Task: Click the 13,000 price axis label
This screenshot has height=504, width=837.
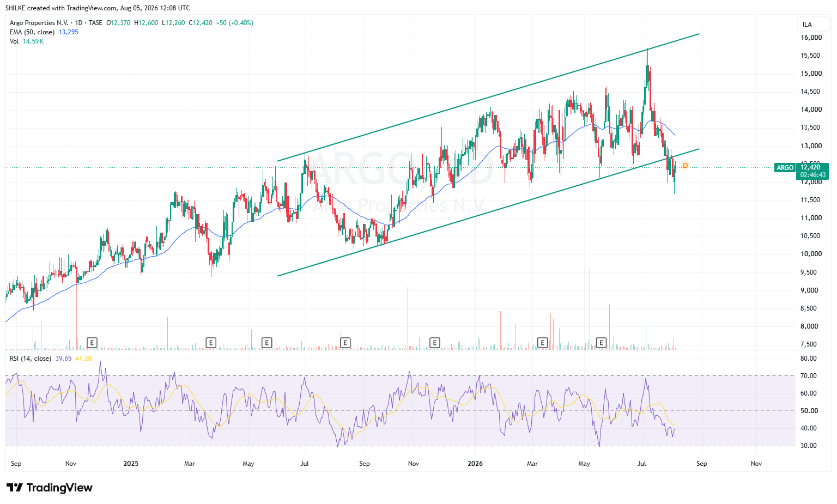Action: [811, 146]
